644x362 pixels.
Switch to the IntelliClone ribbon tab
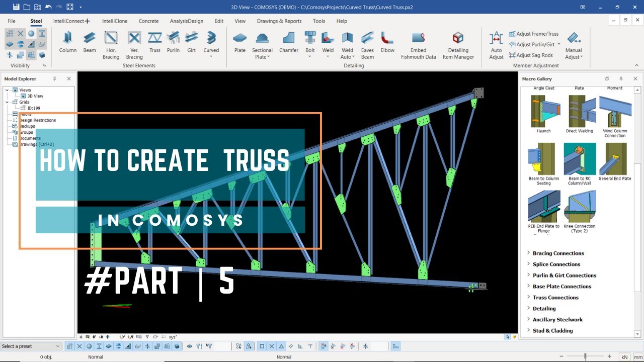(115, 21)
